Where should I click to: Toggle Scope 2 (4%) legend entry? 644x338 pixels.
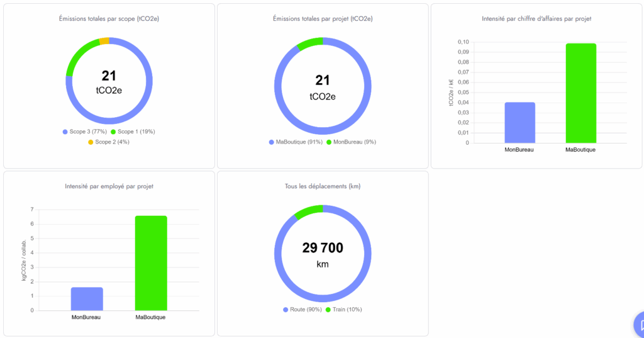[x=108, y=142]
